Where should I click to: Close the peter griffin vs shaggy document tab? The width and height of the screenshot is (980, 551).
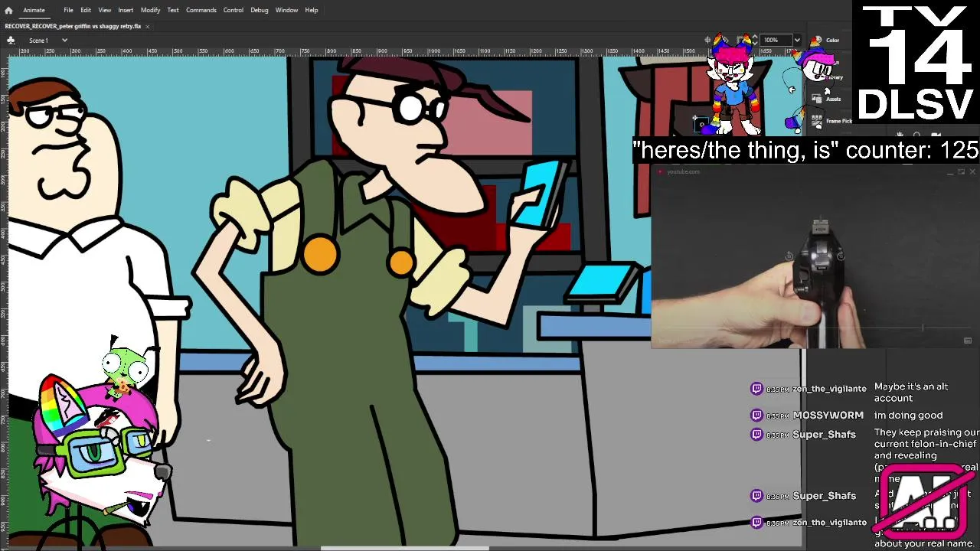click(x=148, y=26)
